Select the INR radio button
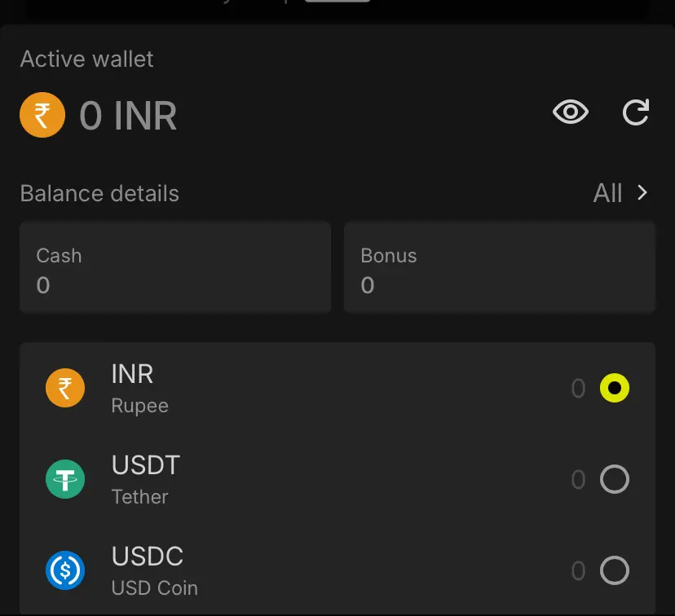 click(x=615, y=388)
